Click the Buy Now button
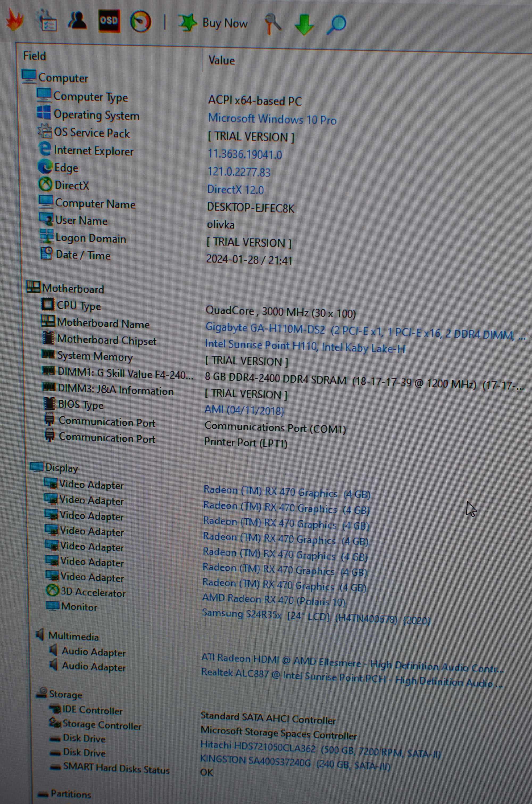Viewport: 532px width, 804px height. pyautogui.click(x=213, y=23)
